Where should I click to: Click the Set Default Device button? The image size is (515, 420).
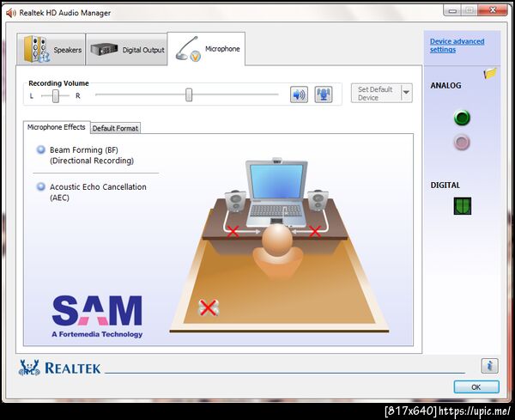[x=376, y=94]
